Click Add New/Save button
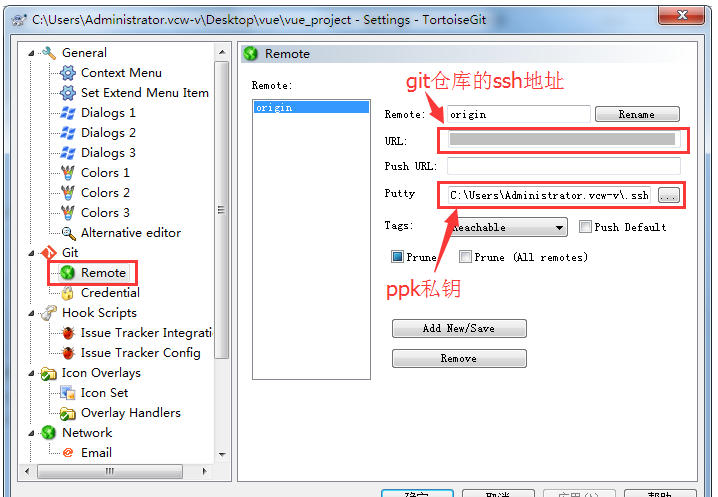The width and height of the screenshot is (718, 497). (x=459, y=328)
